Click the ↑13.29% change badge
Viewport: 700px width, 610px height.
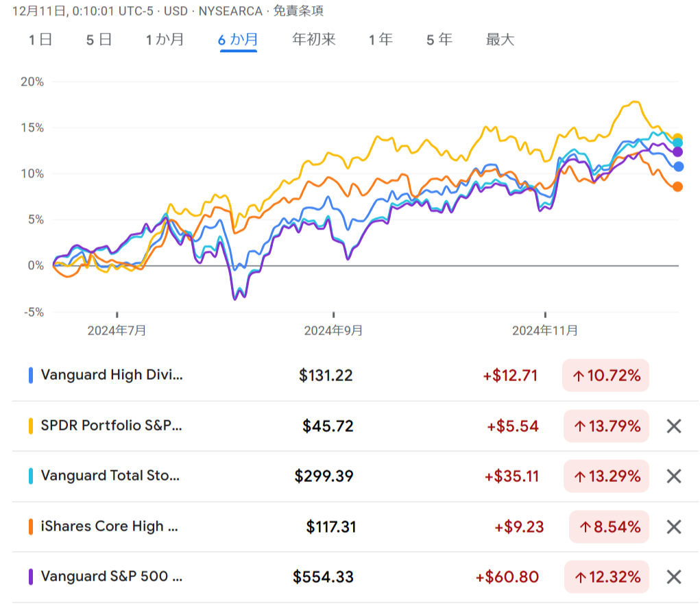pos(606,476)
